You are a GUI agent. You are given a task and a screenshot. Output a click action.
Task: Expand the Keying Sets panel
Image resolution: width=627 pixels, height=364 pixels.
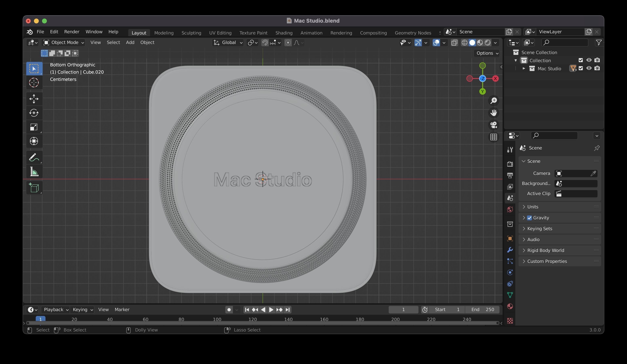560,229
